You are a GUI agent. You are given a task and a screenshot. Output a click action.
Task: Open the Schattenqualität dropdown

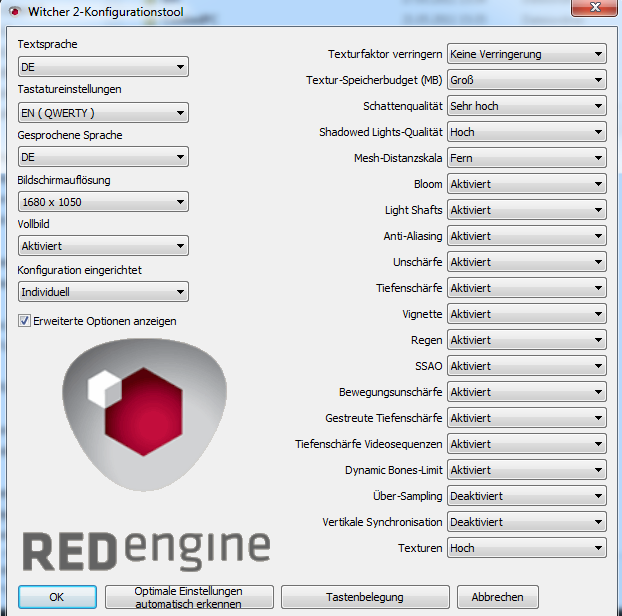(x=527, y=106)
